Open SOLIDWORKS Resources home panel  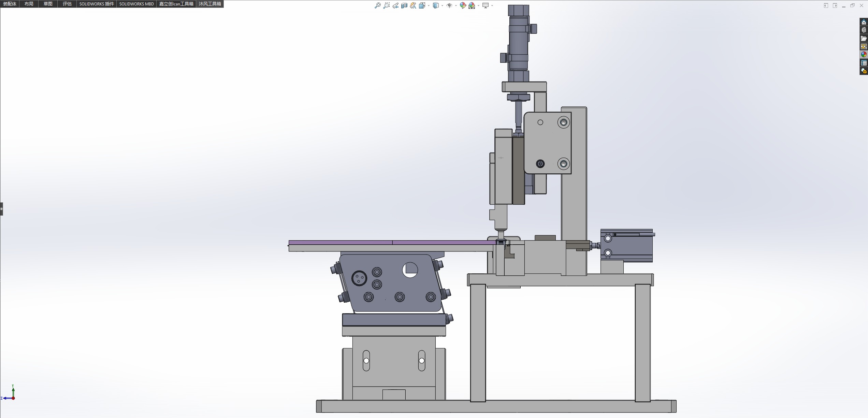pyautogui.click(x=864, y=23)
